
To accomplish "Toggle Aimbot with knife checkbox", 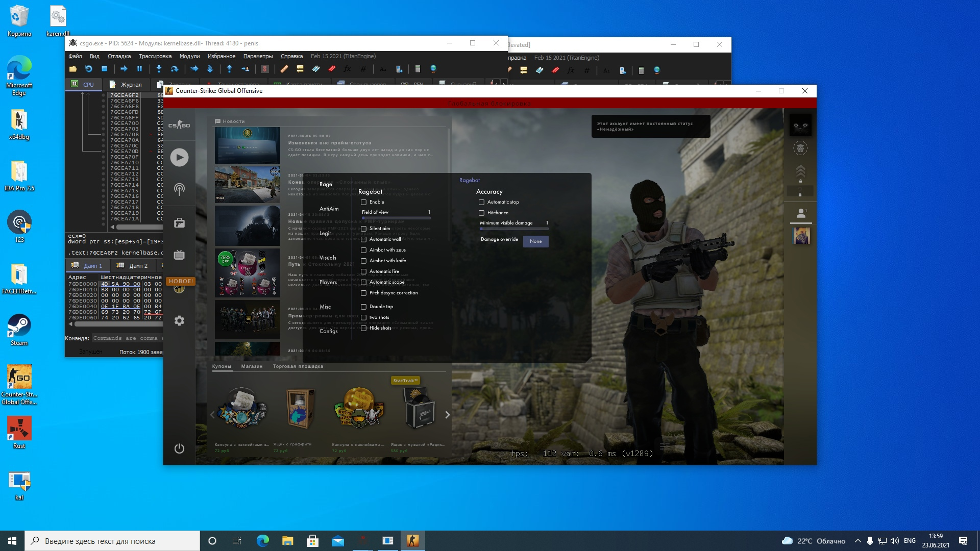I will (x=363, y=261).
